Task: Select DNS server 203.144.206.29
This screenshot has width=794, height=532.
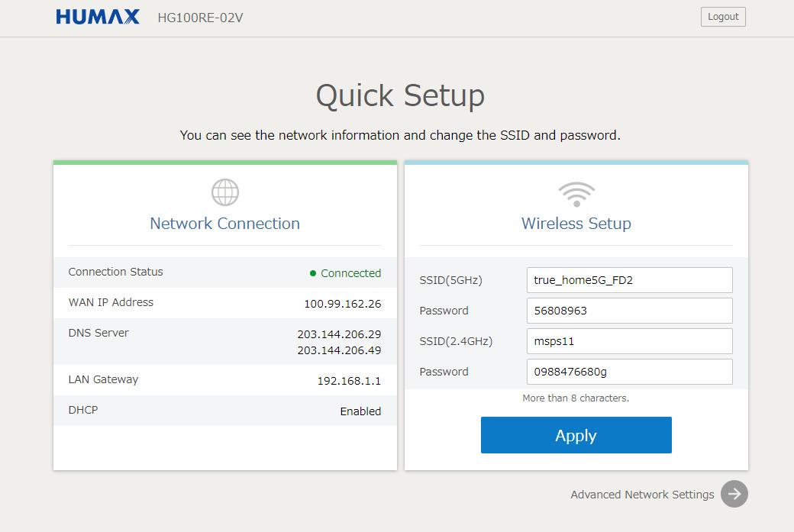Action: (x=339, y=334)
